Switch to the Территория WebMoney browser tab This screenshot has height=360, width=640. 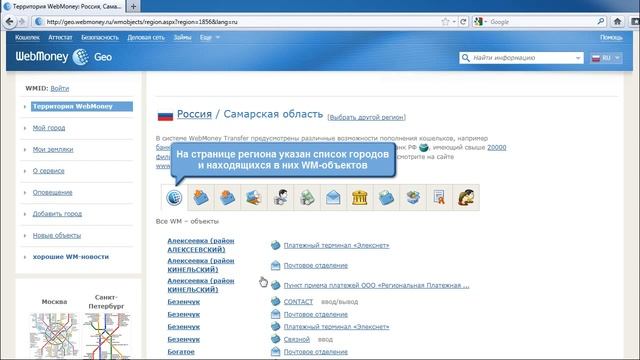(63, 7)
